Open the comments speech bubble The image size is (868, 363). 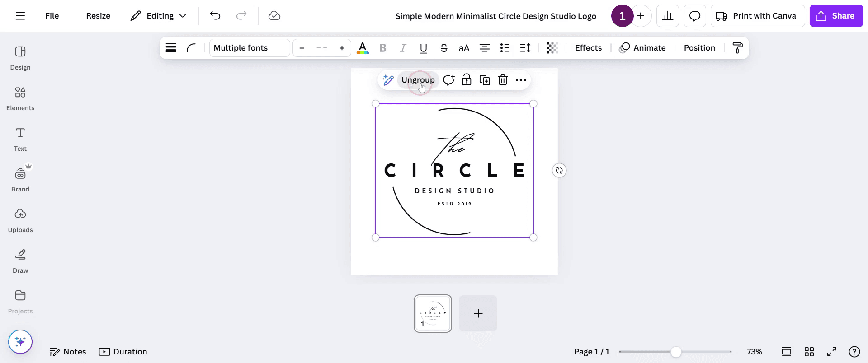tap(695, 16)
